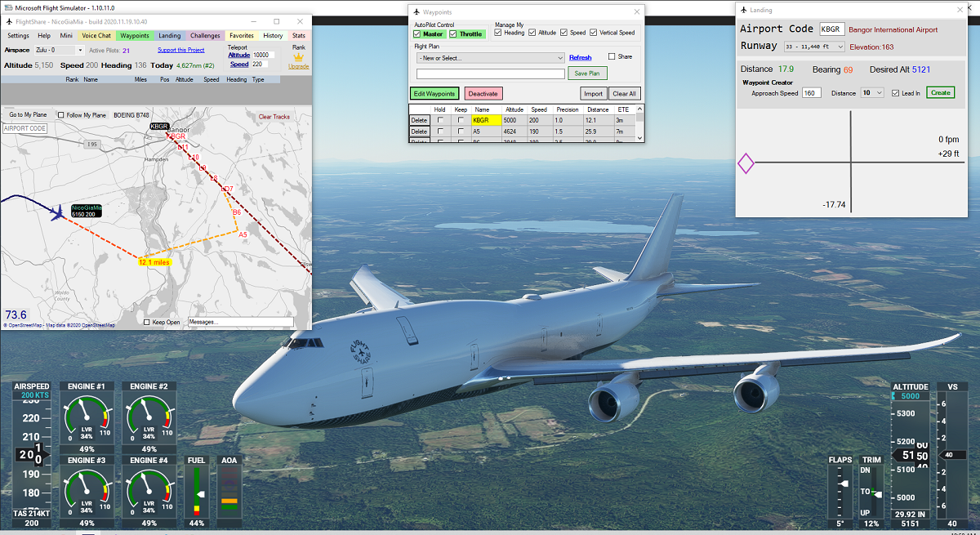Image resolution: width=980 pixels, height=535 pixels.
Task: Click the purple diamond marker in Landing window
Action: [746, 163]
